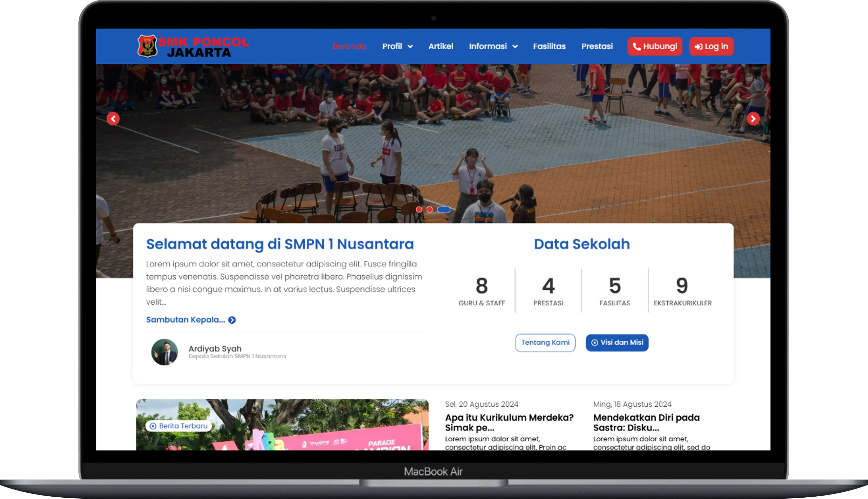Click the phone icon on Hubungi

[637, 46]
